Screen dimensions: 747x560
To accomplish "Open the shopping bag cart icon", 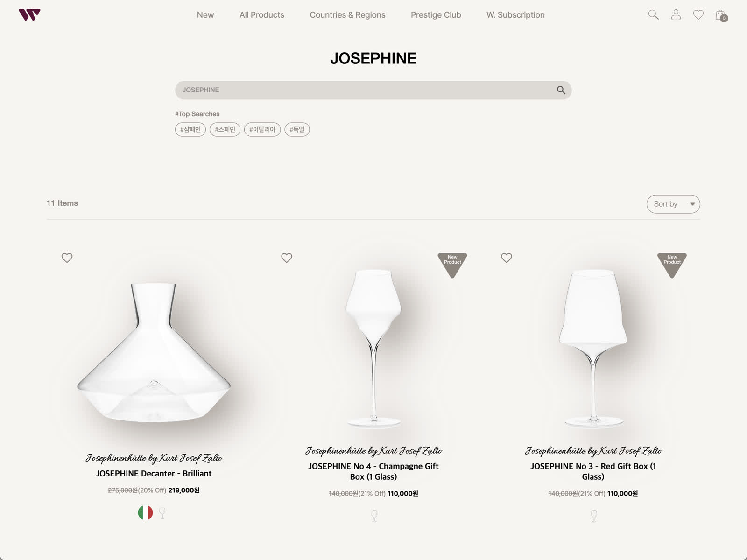I will 721,15.
